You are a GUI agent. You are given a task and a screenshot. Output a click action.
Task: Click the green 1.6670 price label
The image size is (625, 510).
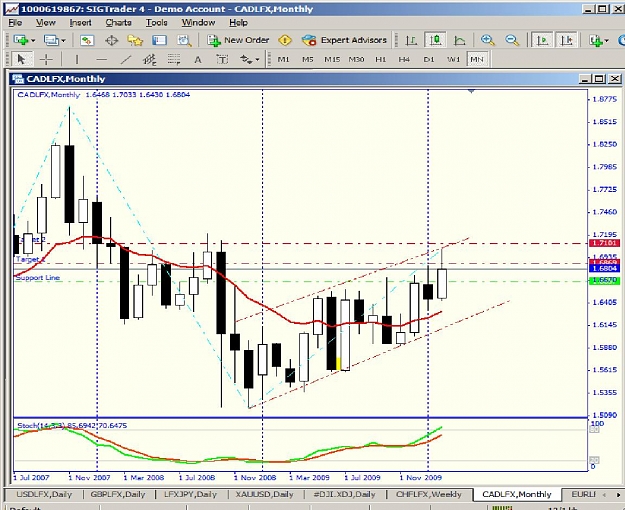(x=604, y=280)
